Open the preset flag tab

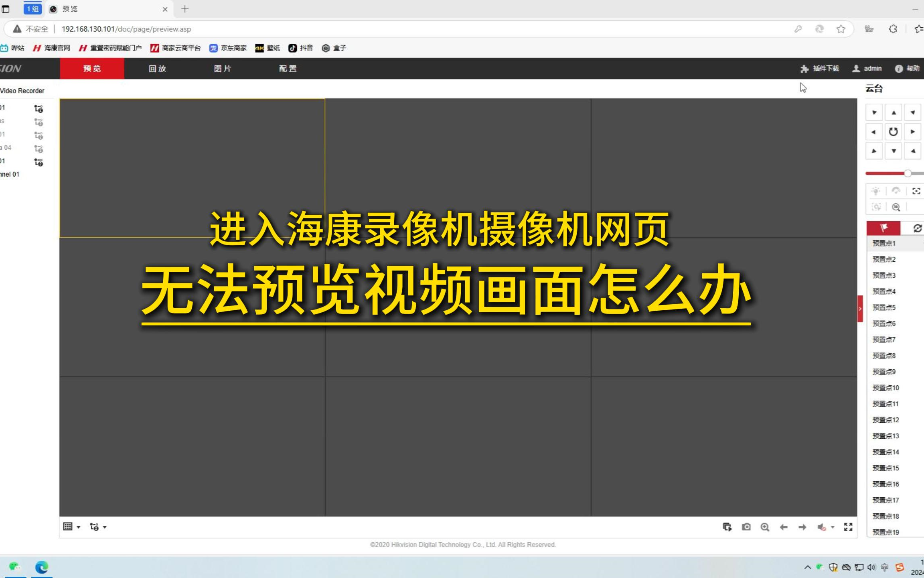883,228
